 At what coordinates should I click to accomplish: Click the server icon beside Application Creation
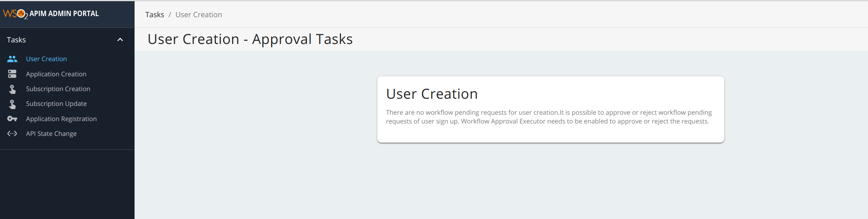12,74
